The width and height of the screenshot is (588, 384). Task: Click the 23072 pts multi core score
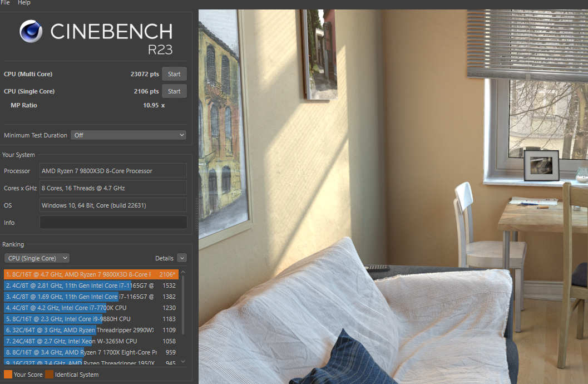coord(145,74)
